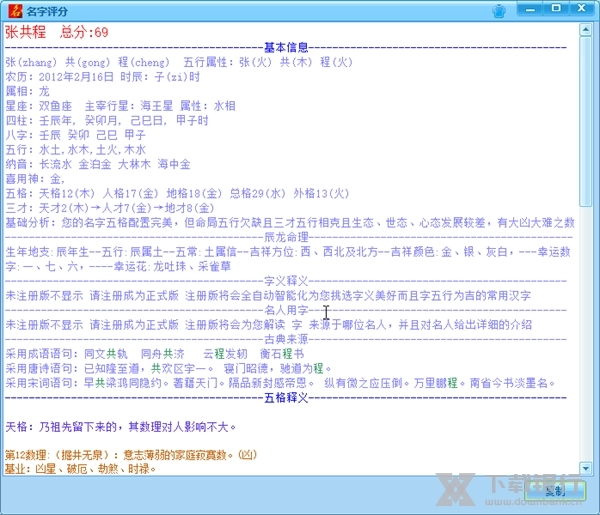Click the 三才: 天才2(木) line
The width and height of the screenshot is (600, 515).
[110, 208]
